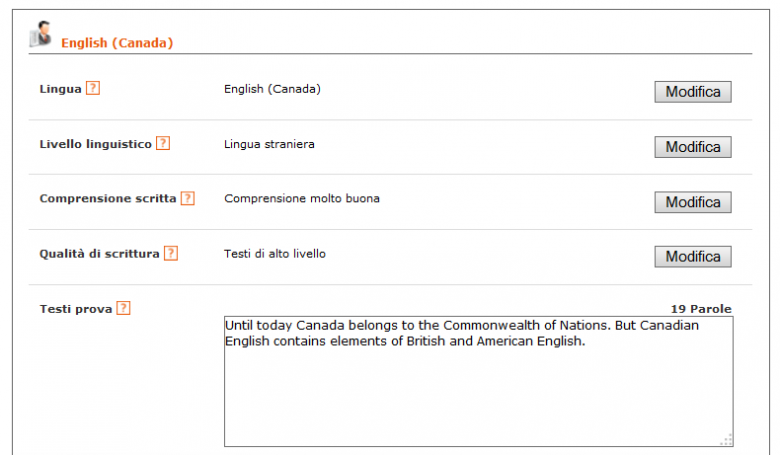Image resolution: width=780 pixels, height=455 pixels.
Task: Click Modifica button for Lingua
Action: point(692,92)
